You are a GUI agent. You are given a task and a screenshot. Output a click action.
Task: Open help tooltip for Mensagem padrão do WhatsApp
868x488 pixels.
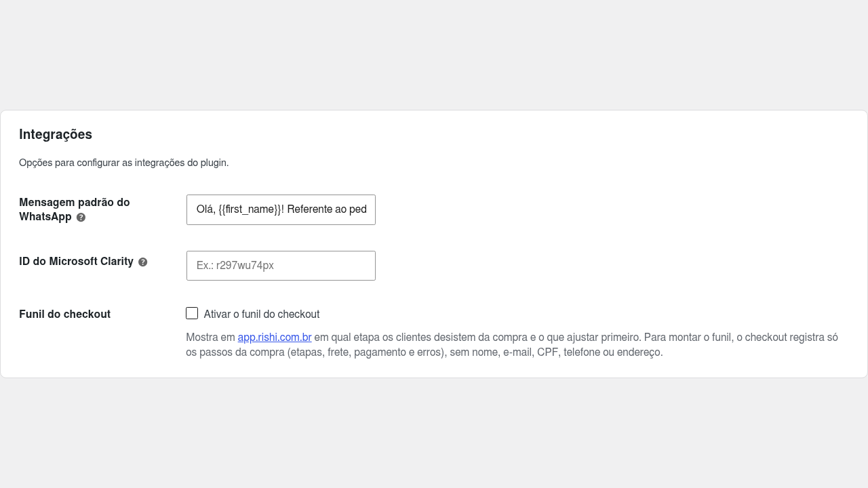tap(81, 218)
